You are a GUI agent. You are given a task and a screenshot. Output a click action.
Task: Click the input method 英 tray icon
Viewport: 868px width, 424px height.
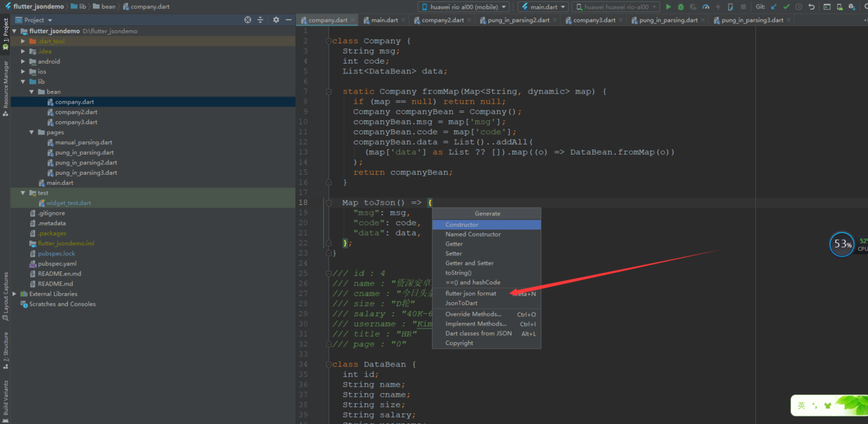click(802, 405)
